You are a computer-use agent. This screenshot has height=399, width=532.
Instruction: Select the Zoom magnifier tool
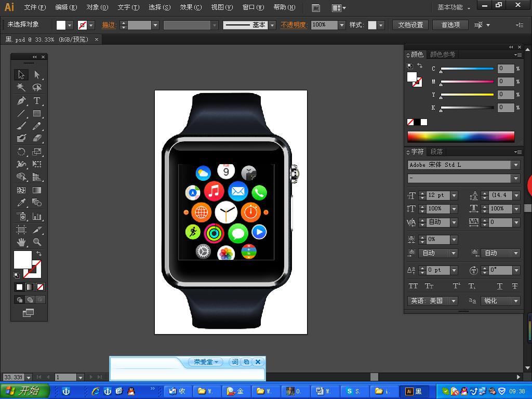[37, 242]
